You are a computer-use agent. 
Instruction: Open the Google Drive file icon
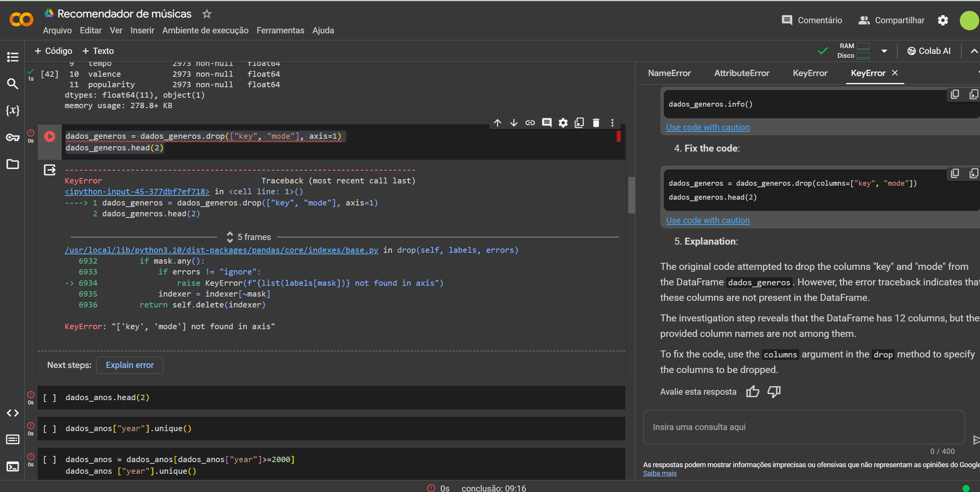pyautogui.click(x=48, y=13)
